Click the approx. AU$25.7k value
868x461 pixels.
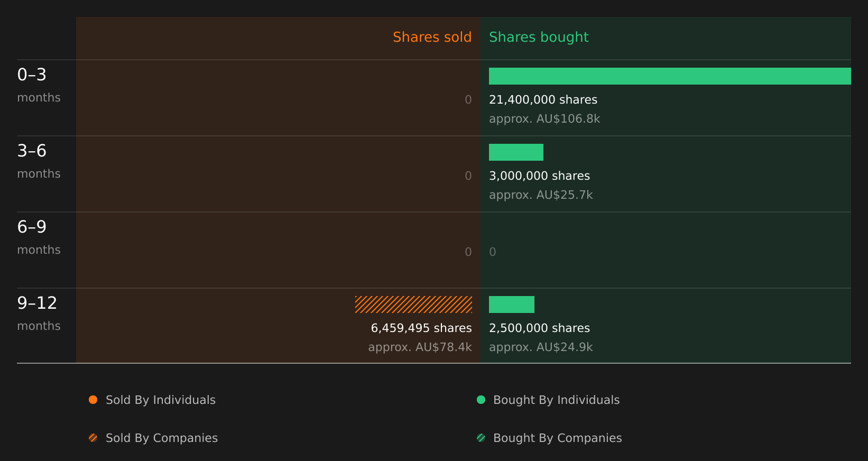pos(541,195)
